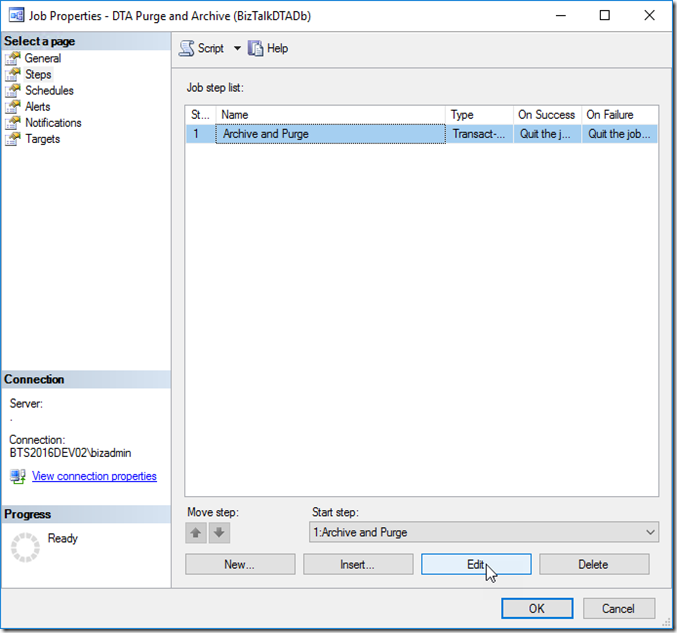Move step up arrow button
Viewport: 677px width, 633px height.
point(196,533)
